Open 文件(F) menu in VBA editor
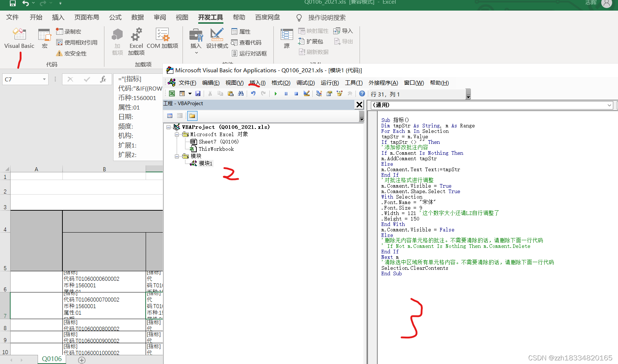 pyautogui.click(x=187, y=83)
